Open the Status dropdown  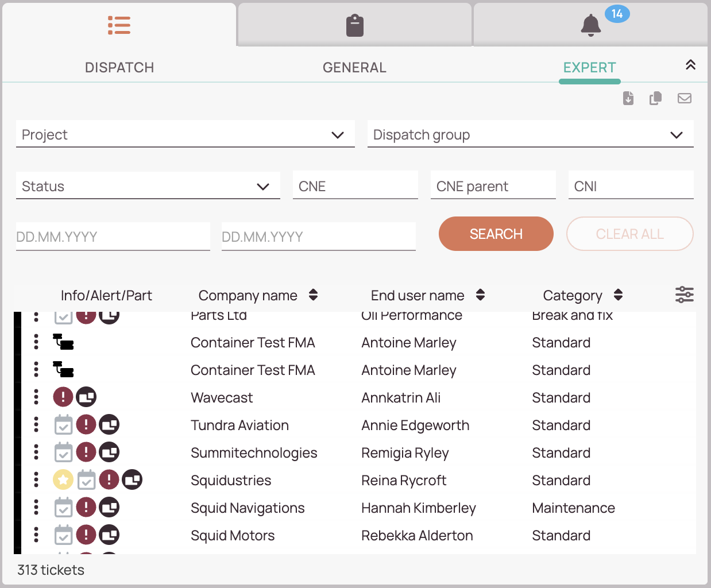pyautogui.click(x=148, y=185)
